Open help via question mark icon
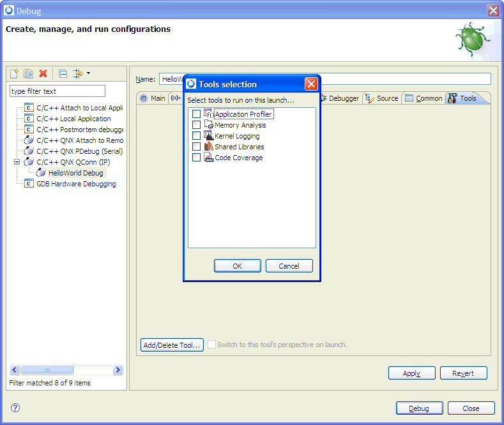The image size is (504, 425). tap(15, 408)
